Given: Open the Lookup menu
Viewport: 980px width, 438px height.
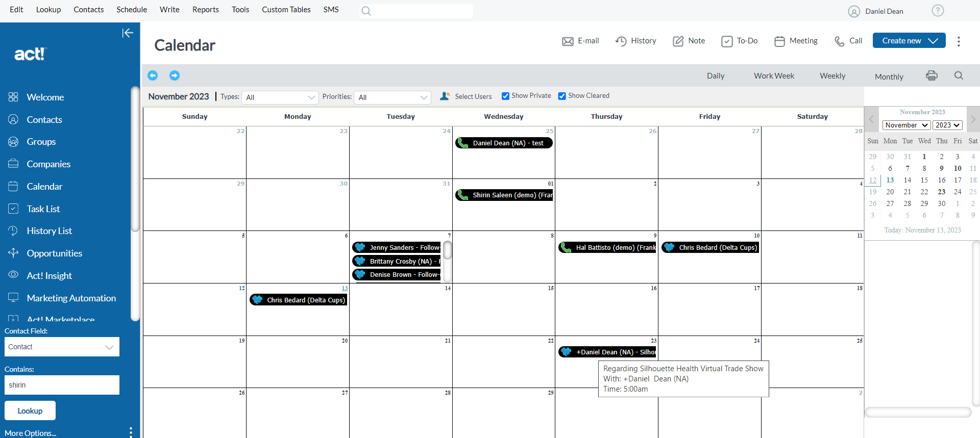Looking at the screenshot, I should pos(48,10).
